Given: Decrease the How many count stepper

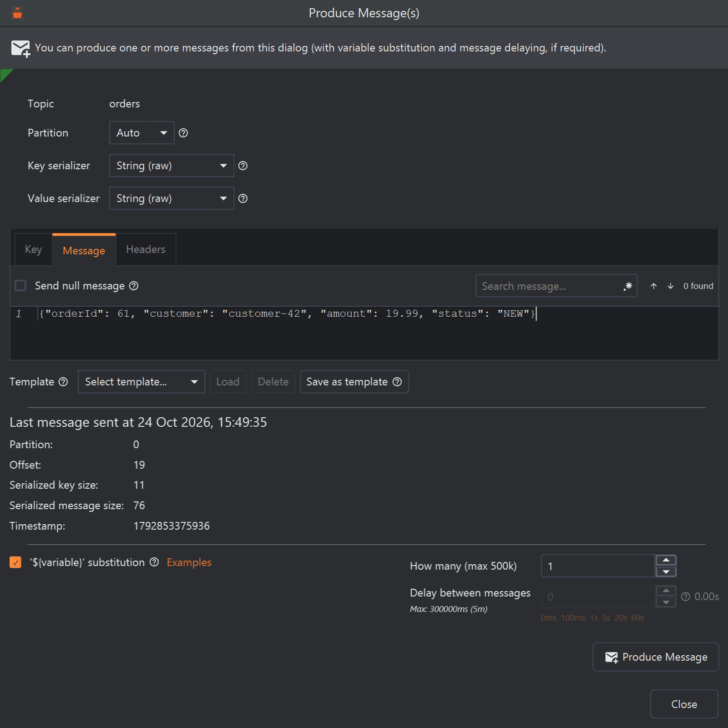Looking at the screenshot, I should pyautogui.click(x=666, y=572).
